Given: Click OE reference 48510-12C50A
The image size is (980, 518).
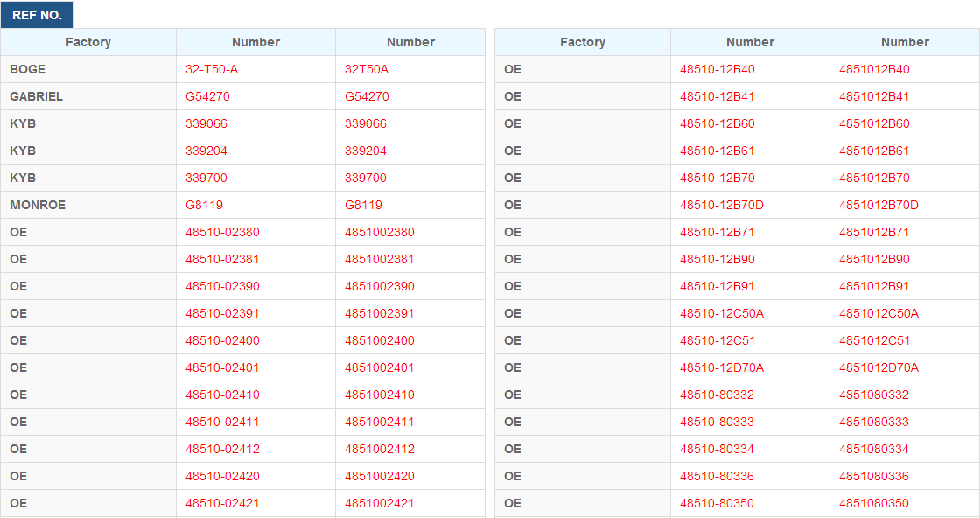Looking at the screenshot, I should coord(721,313).
